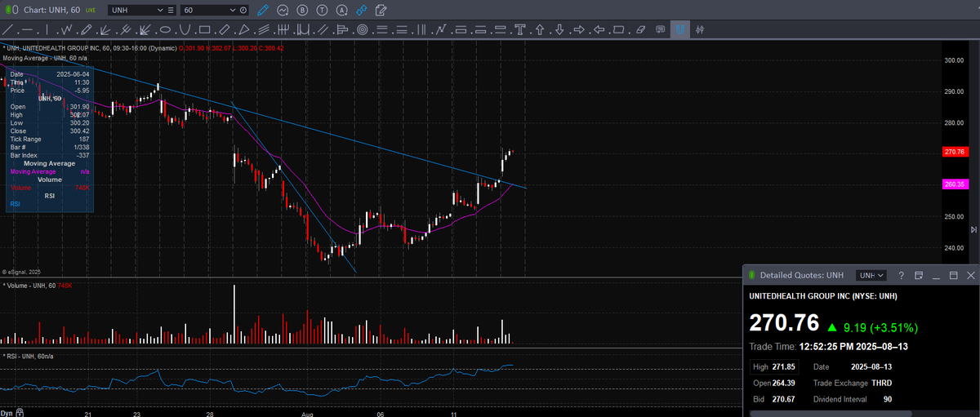Click the UNH symbol input field

pyautogui.click(x=131, y=10)
